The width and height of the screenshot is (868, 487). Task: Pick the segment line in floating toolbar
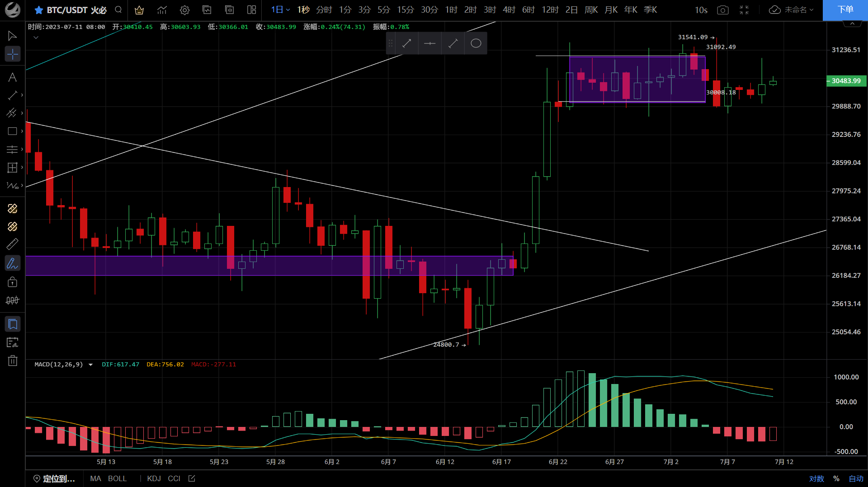453,43
